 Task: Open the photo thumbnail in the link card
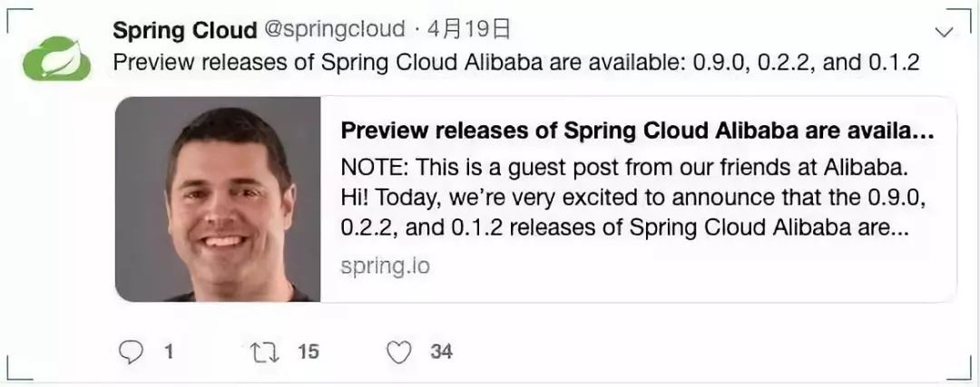(218, 199)
